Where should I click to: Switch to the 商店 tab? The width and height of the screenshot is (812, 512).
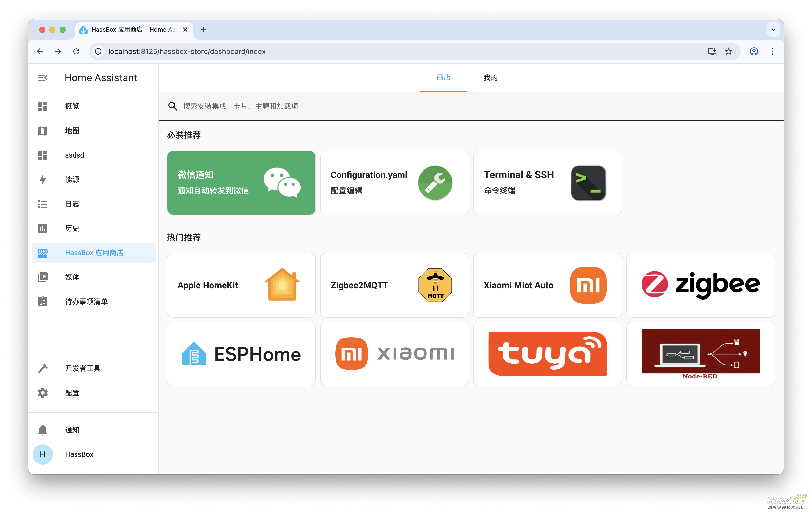[x=443, y=78]
